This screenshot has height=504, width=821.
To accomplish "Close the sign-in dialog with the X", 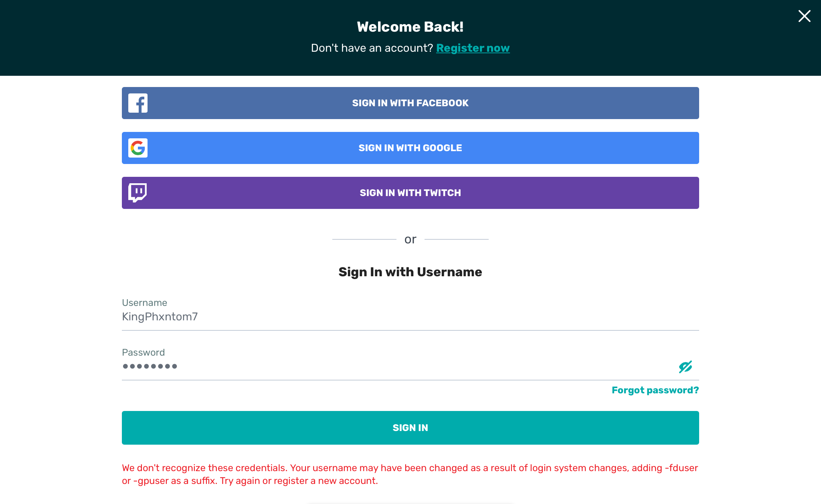I will coord(804,16).
